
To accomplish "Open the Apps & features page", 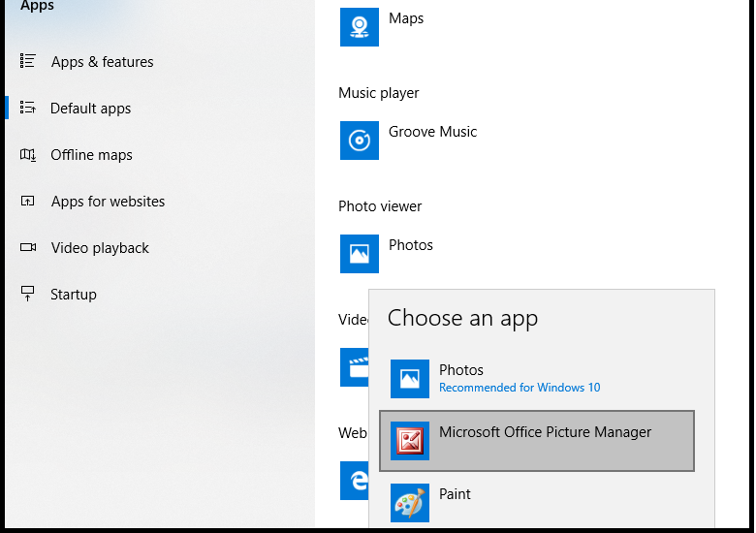I will tap(102, 62).
